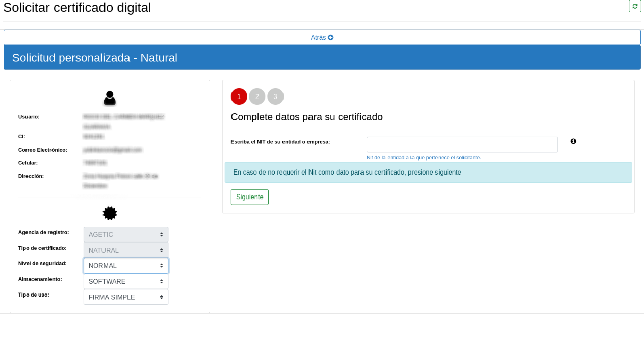Jump to step 3 circle

(275, 96)
